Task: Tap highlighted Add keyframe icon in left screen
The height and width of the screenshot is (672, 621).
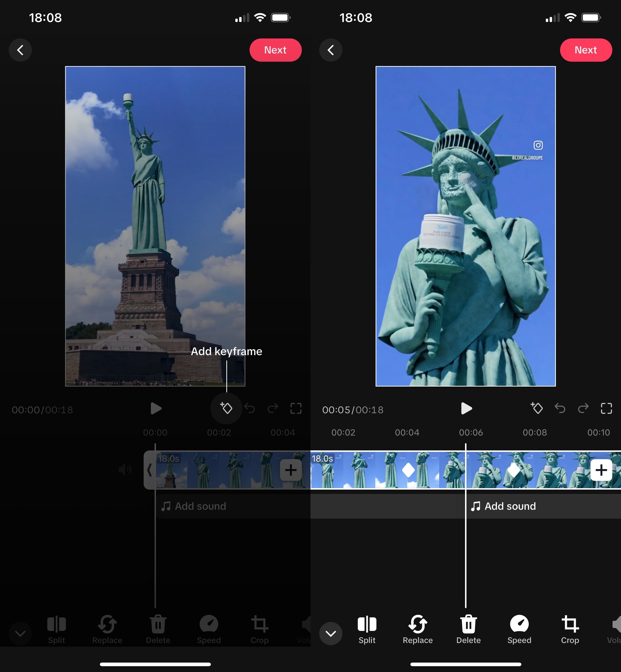Action: (x=226, y=408)
